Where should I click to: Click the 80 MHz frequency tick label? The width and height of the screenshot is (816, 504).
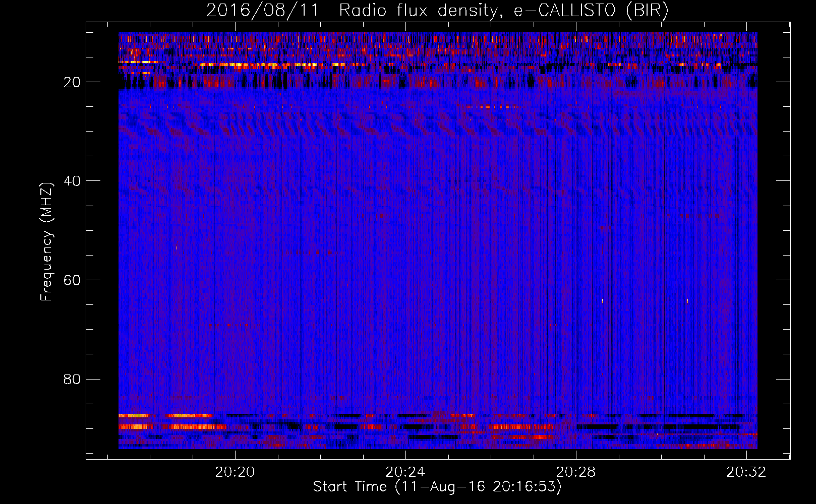pyautogui.click(x=72, y=379)
